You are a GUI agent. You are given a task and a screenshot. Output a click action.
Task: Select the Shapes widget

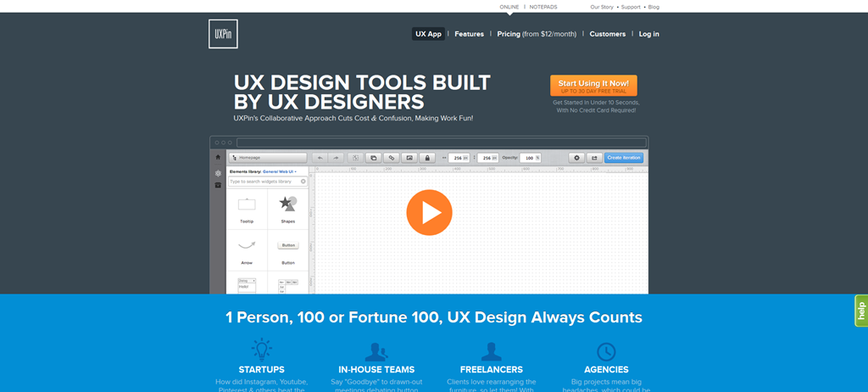pos(288,209)
